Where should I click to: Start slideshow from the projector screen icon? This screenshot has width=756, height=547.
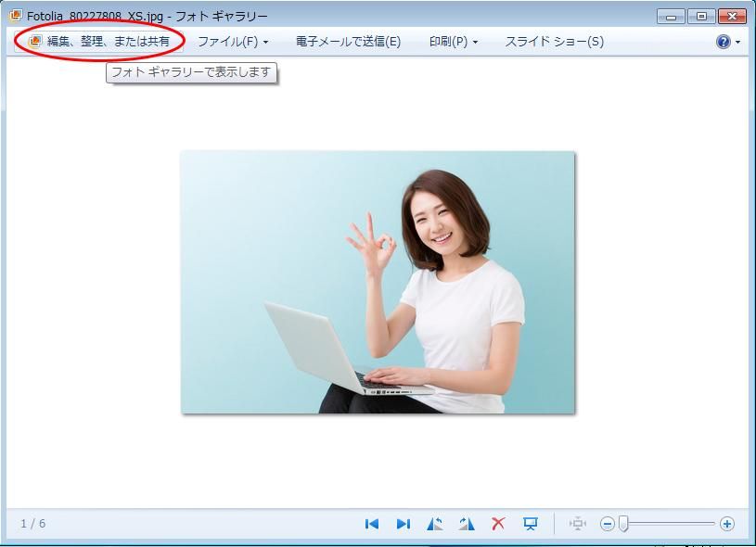pos(530,523)
